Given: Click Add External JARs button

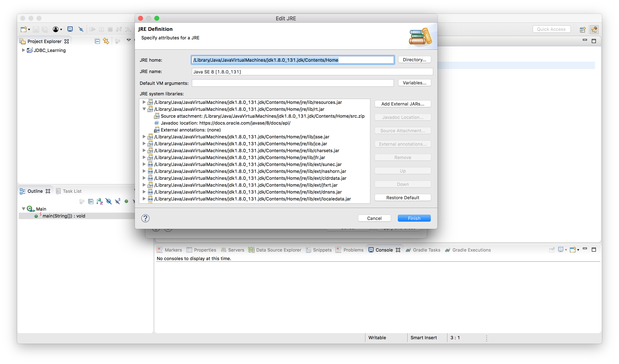Looking at the screenshot, I should pos(403,104).
